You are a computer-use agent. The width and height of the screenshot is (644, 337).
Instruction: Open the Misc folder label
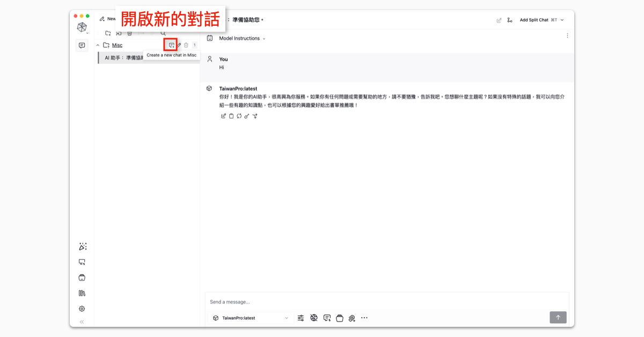(117, 45)
